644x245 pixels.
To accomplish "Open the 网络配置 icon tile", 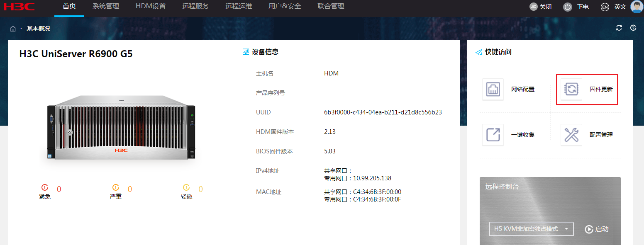I will pos(493,89).
